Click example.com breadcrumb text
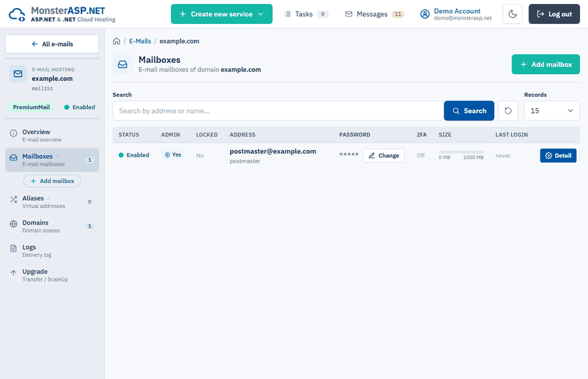 click(x=179, y=41)
